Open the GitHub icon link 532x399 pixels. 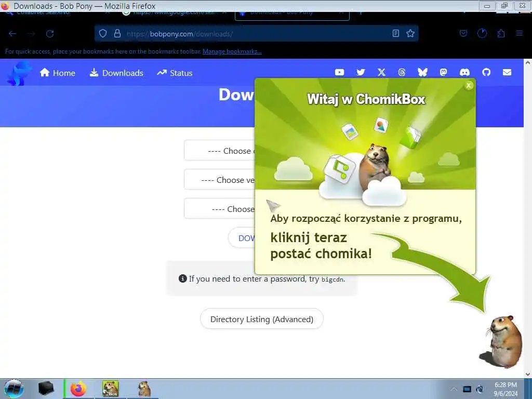tap(486, 72)
